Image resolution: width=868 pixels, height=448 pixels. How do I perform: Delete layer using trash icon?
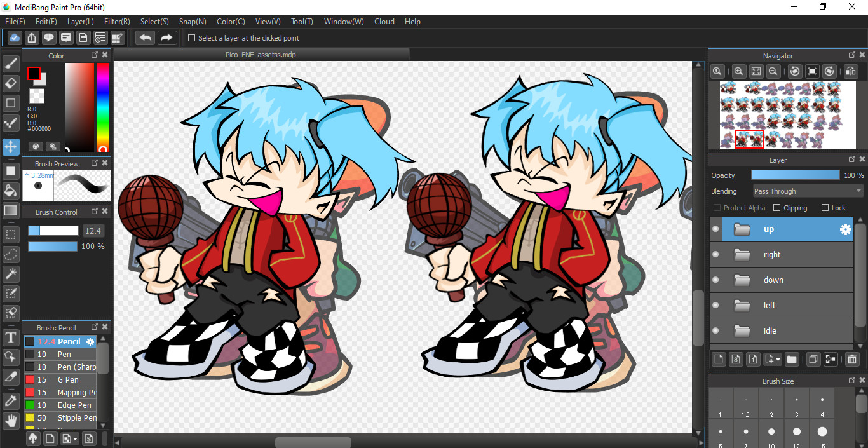click(x=852, y=360)
